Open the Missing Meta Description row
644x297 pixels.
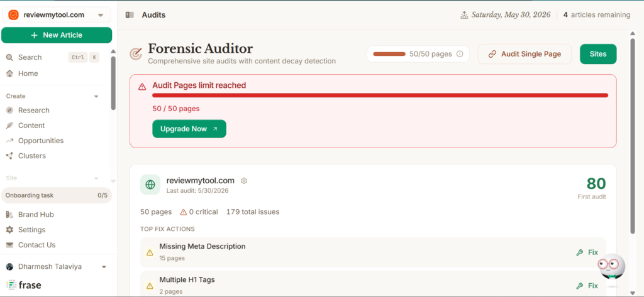tap(373, 252)
